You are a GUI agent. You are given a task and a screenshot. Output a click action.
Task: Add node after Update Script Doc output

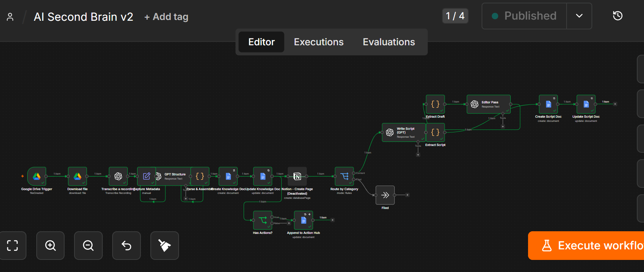(x=615, y=104)
